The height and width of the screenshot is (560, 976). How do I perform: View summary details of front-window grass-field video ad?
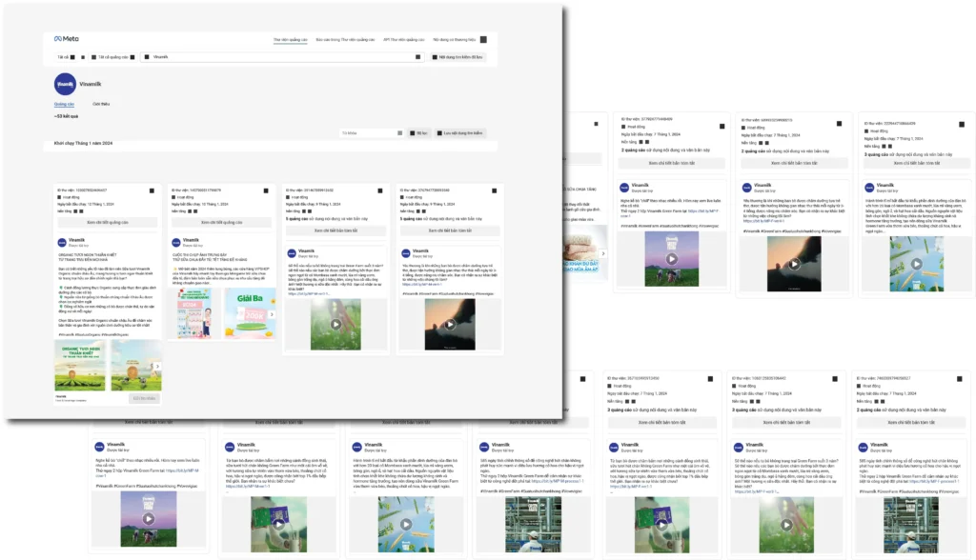click(x=335, y=230)
